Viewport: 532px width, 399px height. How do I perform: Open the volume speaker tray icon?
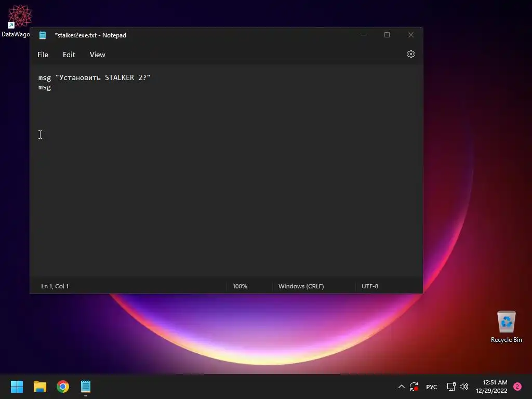coord(464,387)
